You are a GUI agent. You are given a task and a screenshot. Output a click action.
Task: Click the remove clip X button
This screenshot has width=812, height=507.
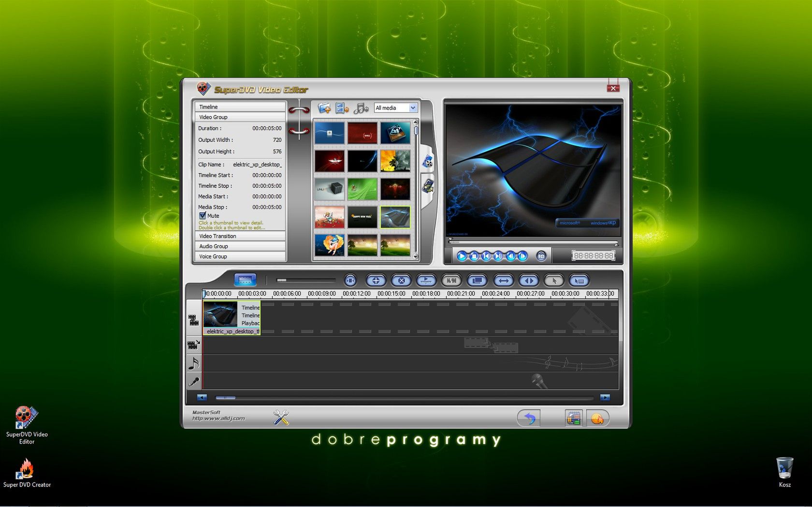pyautogui.click(x=401, y=280)
